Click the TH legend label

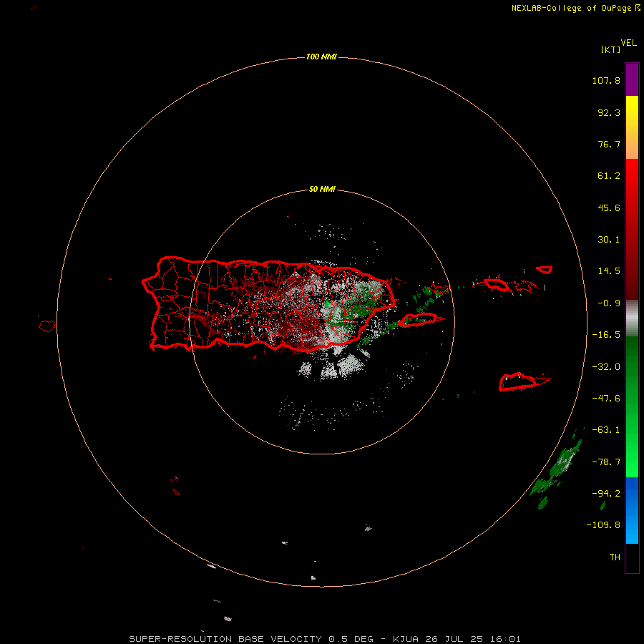(x=615, y=557)
